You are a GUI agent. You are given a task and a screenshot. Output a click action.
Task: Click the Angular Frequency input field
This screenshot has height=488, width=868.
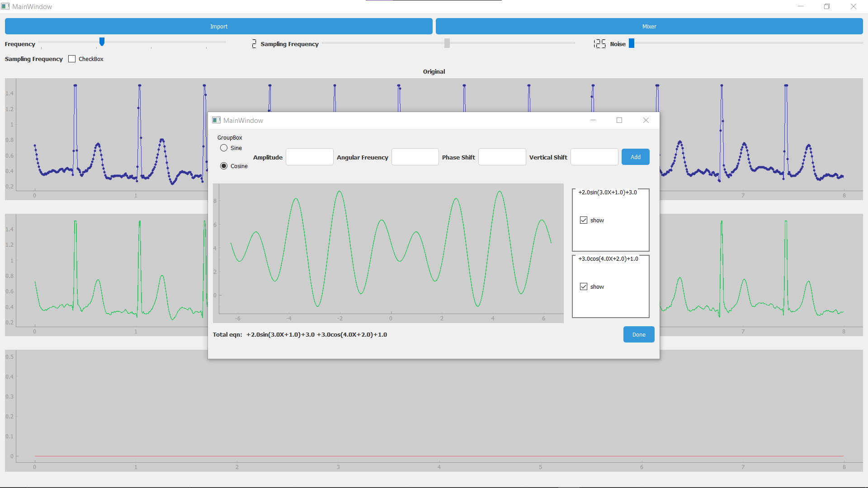tap(415, 157)
